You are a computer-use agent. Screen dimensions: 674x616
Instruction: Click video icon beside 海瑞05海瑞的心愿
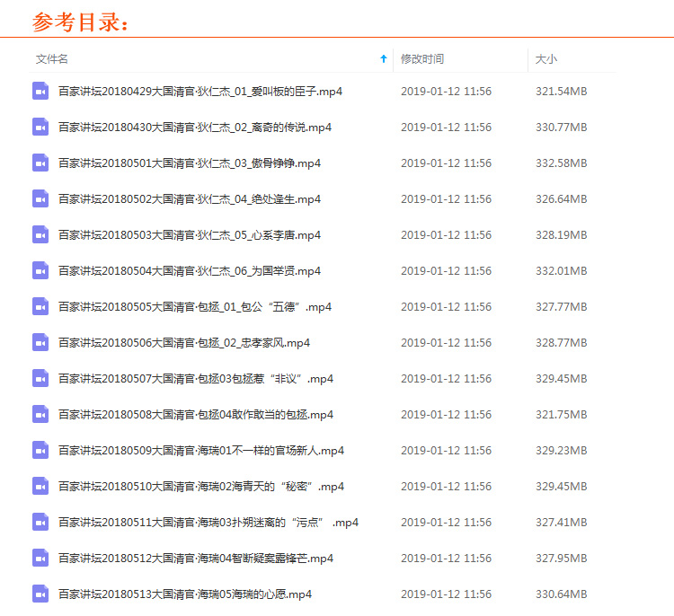(x=40, y=594)
